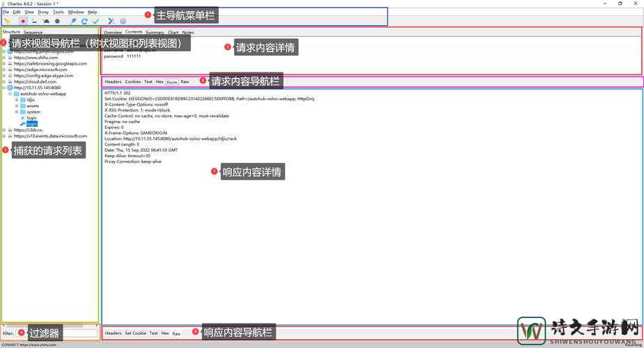Click the ldjs folder icon
This screenshot has height=348, width=644.
pos(23,100)
